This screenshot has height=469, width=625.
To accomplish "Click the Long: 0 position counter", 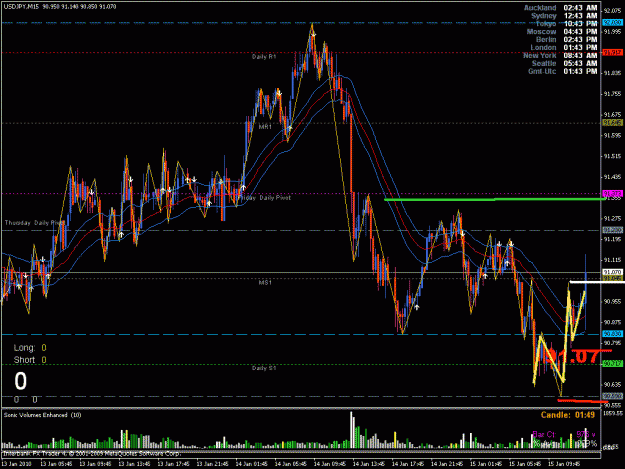I will click(x=30, y=348).
